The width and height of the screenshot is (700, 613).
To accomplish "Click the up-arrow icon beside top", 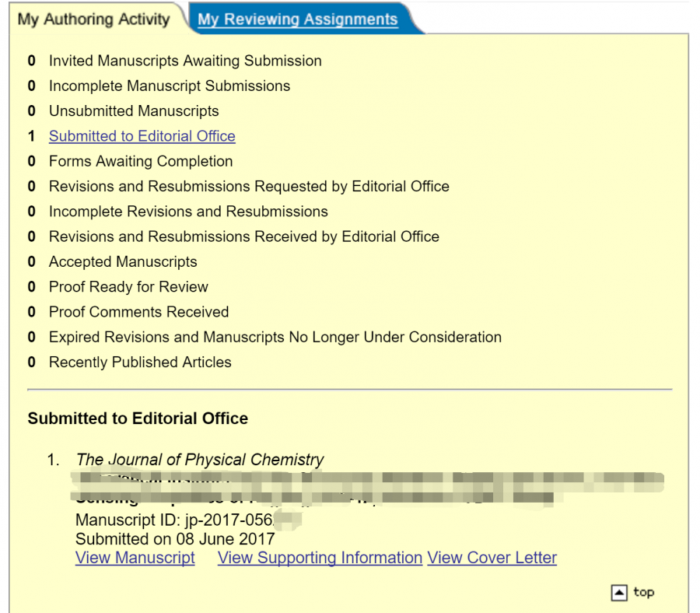I will (619, 593).
